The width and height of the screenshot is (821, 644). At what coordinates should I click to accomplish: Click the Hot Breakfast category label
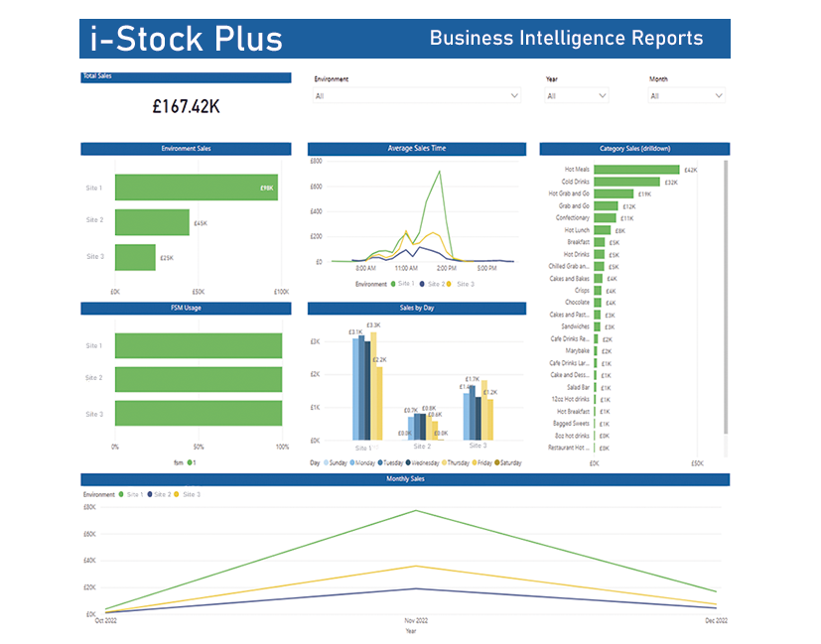tap(574, 412)
